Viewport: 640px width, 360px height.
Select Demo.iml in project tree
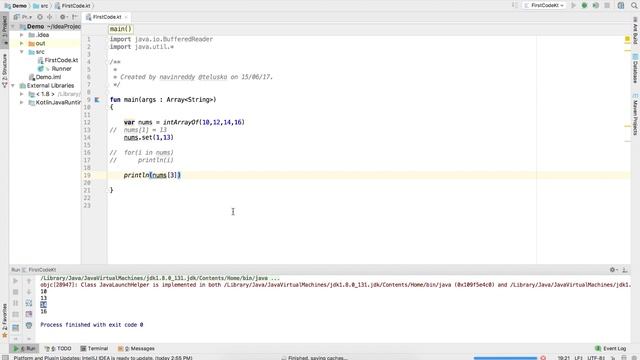click(45, 77)
